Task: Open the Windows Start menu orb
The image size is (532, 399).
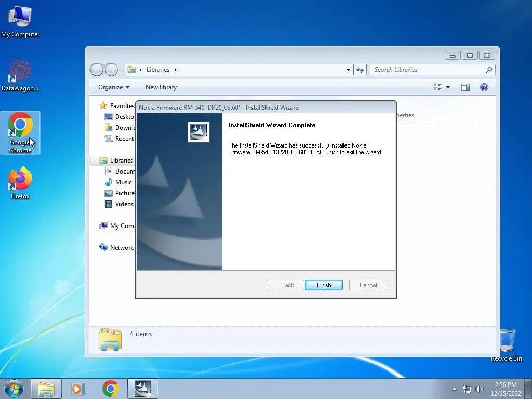Action: coord(14,389)
